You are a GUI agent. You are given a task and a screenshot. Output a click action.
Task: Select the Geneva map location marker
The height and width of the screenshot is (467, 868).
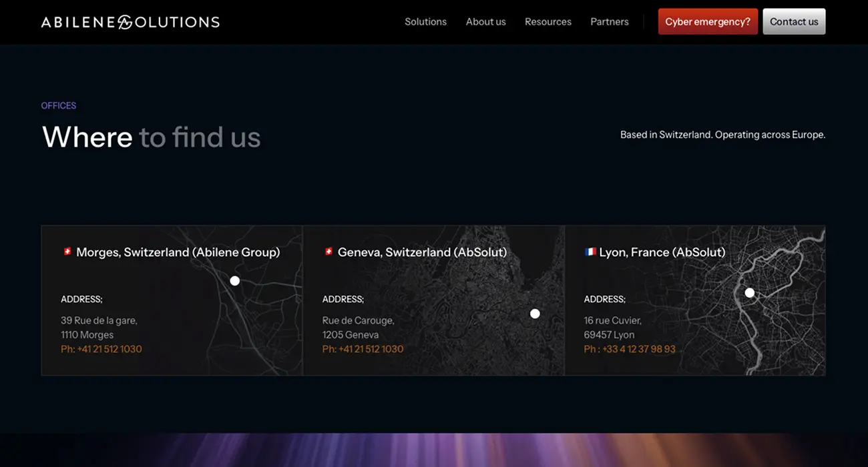(x=535, y=314)
